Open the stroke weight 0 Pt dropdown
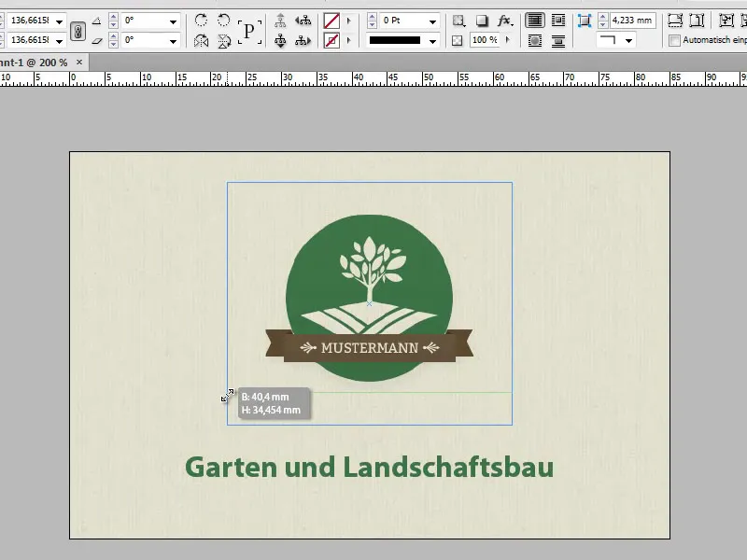This screenshot has width=747, height=560. pyautogui.click(x=432, y=21)
